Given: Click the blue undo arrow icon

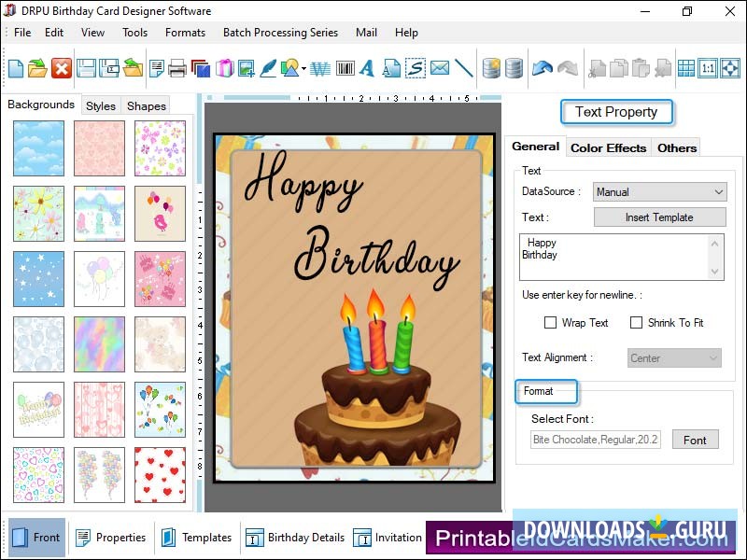Looking at the screenshot, I should click(x=543, y=68).
